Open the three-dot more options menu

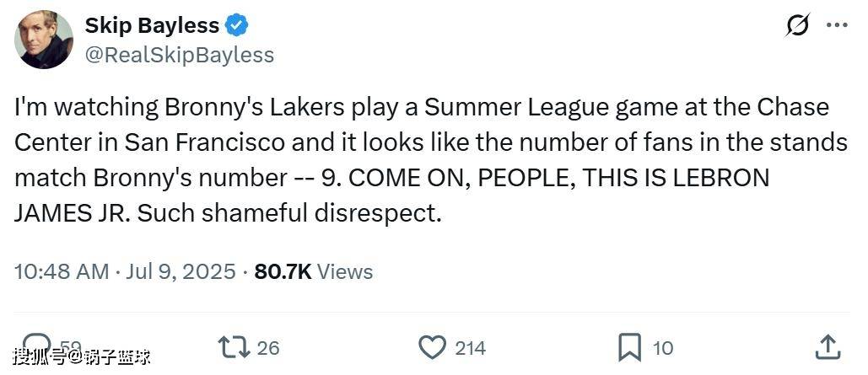click(x=837, y=25)
